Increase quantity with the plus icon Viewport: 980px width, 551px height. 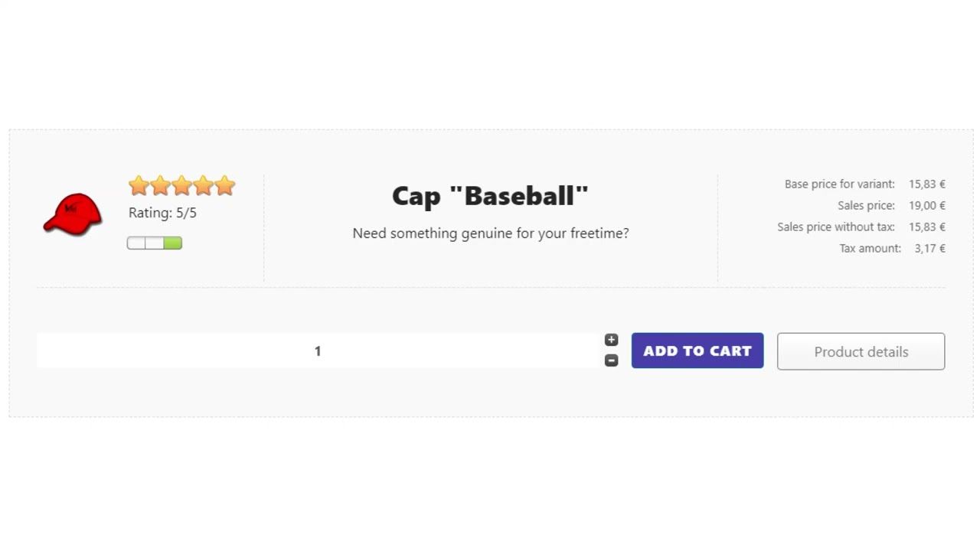coord(611,340)
